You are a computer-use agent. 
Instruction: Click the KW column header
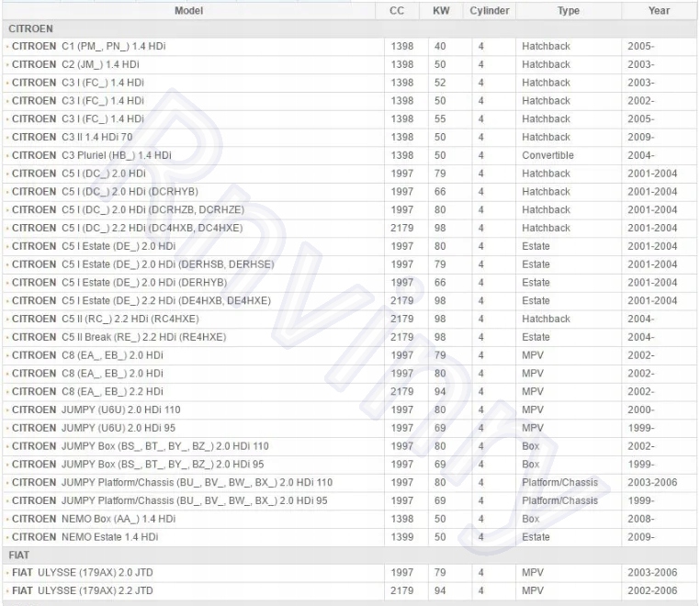pos(441,11)
